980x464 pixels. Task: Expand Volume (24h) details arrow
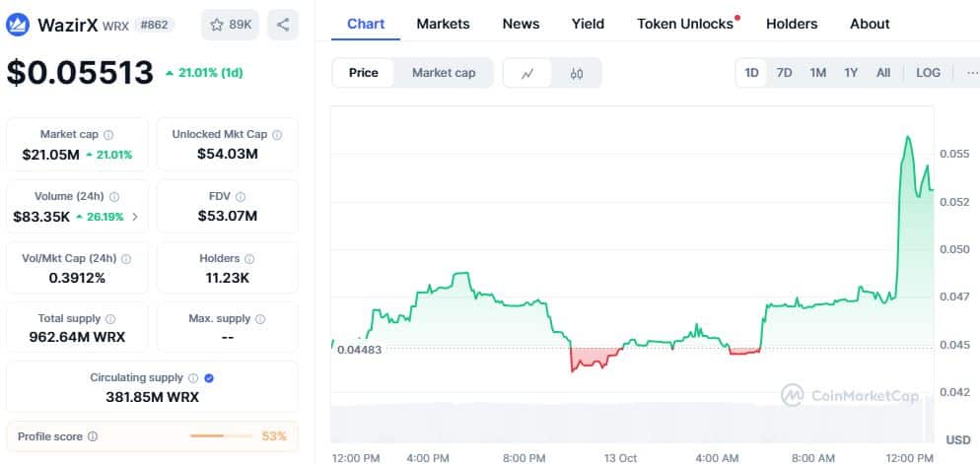click(135, 217)
